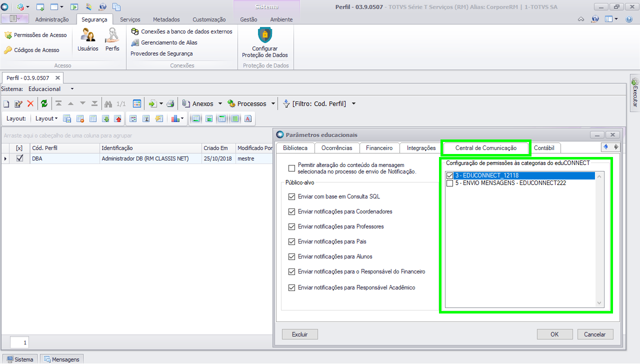This screenshot has height=364, width=640.
Task: Open the application menu button dropdown
Action: click(15, 19)
